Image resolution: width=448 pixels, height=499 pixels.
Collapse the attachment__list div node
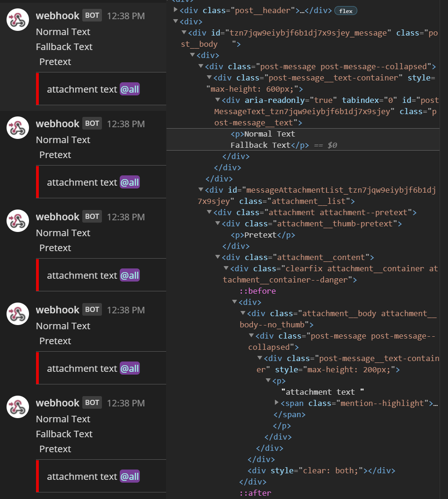201,189
